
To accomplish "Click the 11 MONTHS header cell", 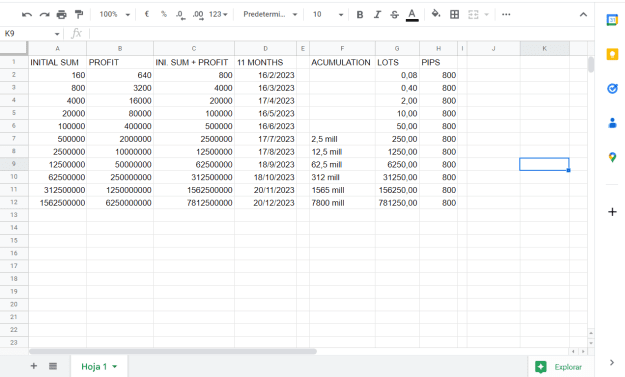I will point(265,62).
